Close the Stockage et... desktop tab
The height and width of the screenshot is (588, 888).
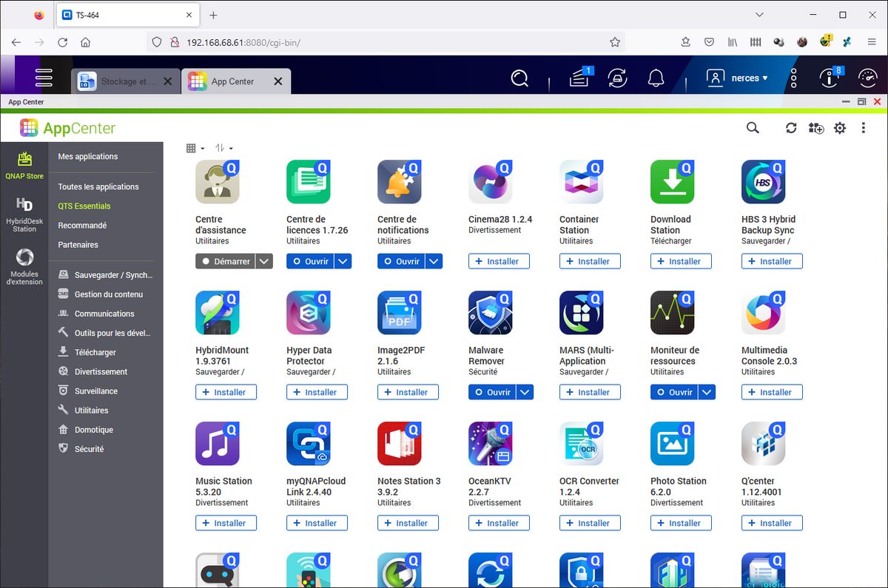click(x=168, y=81)
